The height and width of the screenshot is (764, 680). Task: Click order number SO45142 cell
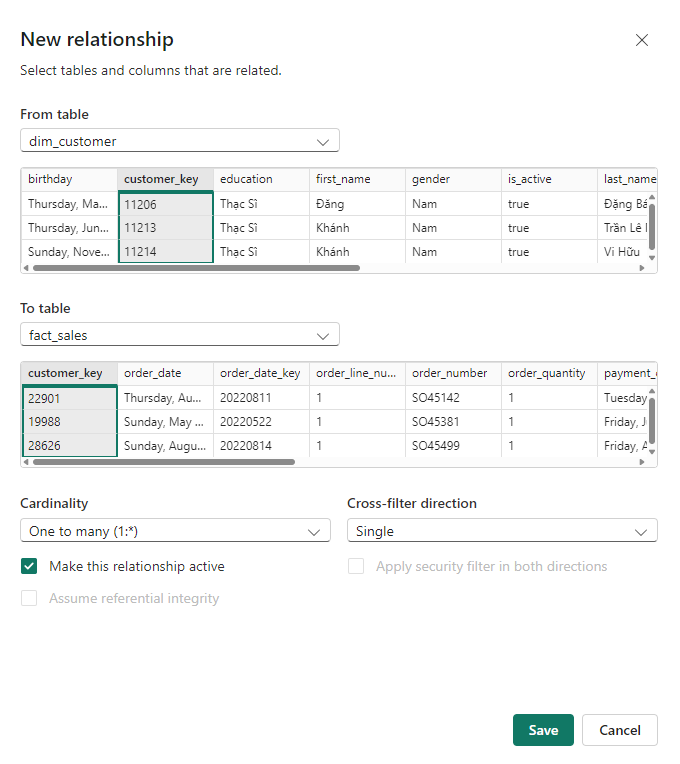(453, 398)
